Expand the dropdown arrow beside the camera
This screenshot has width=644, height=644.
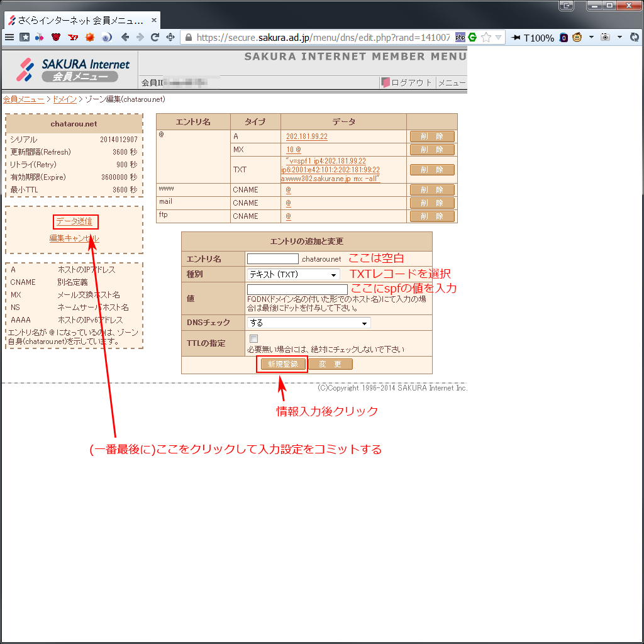[619, 37]
